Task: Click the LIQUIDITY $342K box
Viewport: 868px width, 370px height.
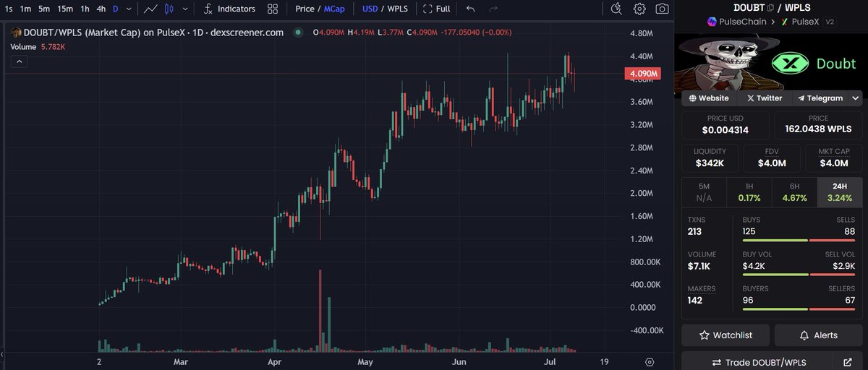Action: (x=710, y=158)
